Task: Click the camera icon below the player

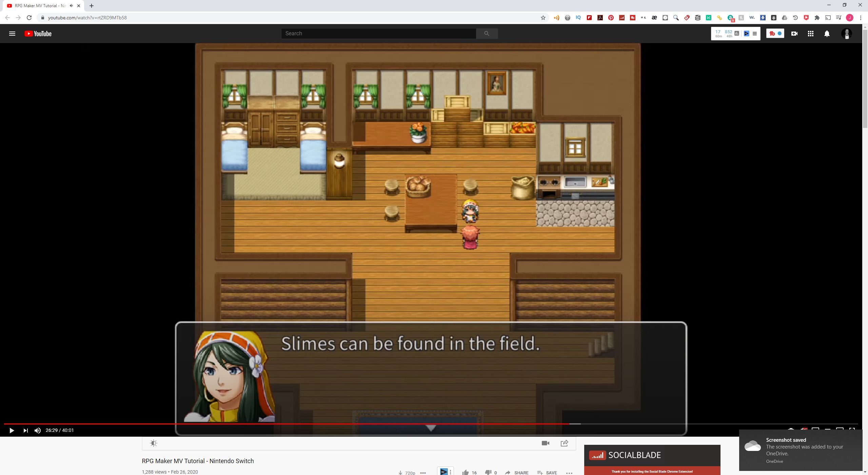Action: [546, 443]
